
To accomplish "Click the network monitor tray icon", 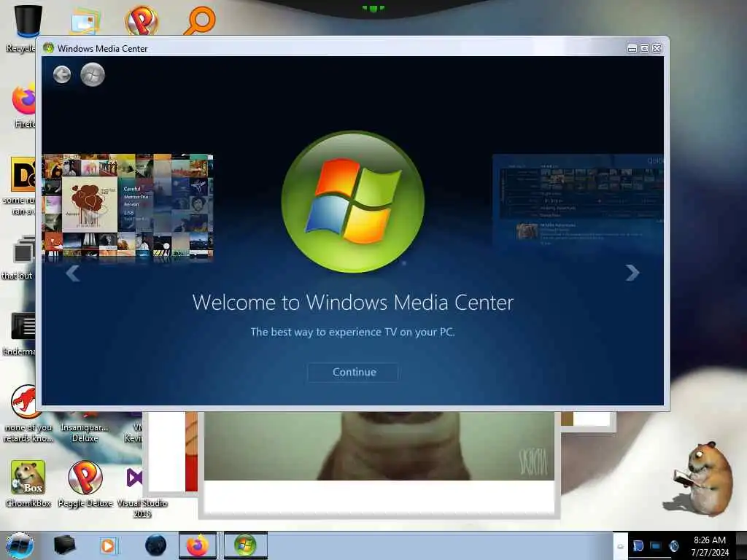I will point(656,545).
